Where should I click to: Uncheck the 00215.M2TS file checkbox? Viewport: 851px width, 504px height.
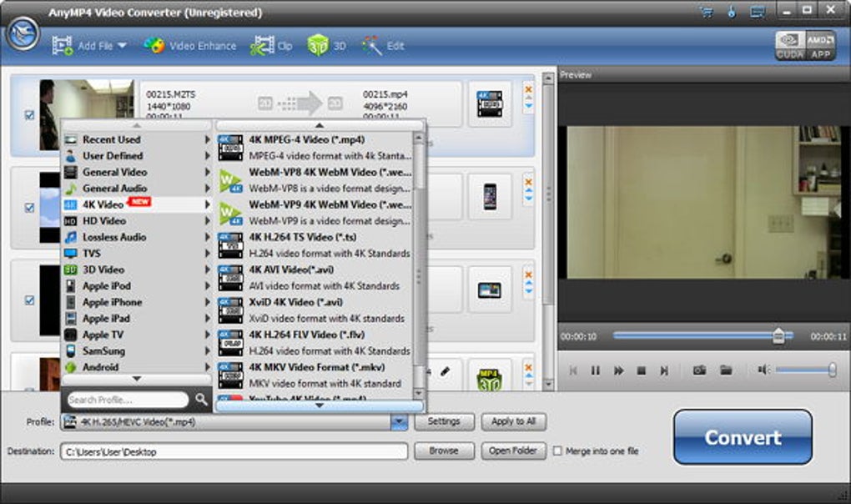click(29, 115)
